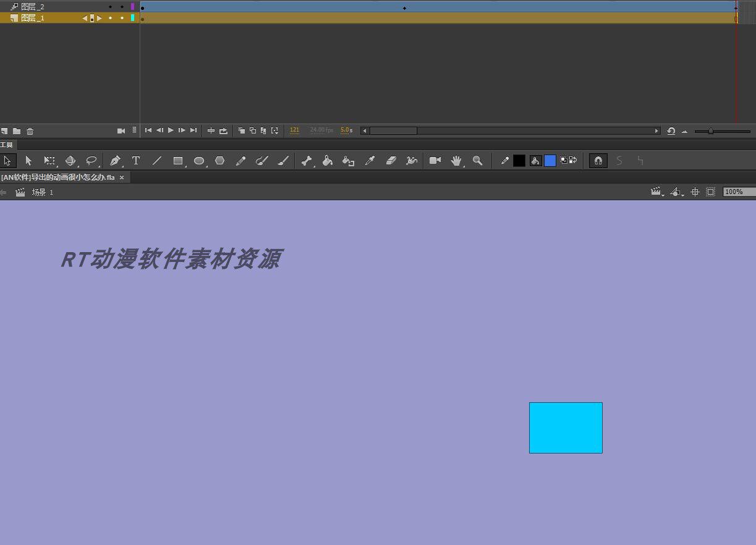
Task: Click current frame number 121
Action: coord(295,130)
